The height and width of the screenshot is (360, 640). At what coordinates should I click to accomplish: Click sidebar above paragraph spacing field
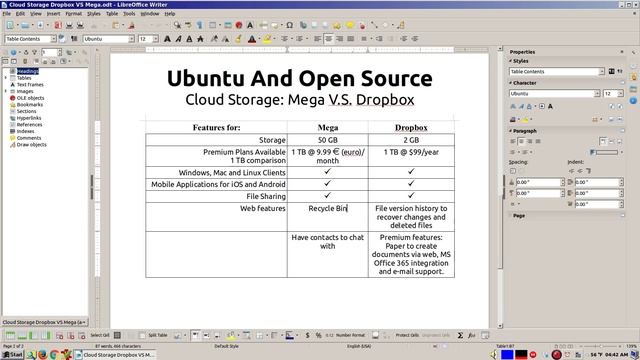click(540, 182)
